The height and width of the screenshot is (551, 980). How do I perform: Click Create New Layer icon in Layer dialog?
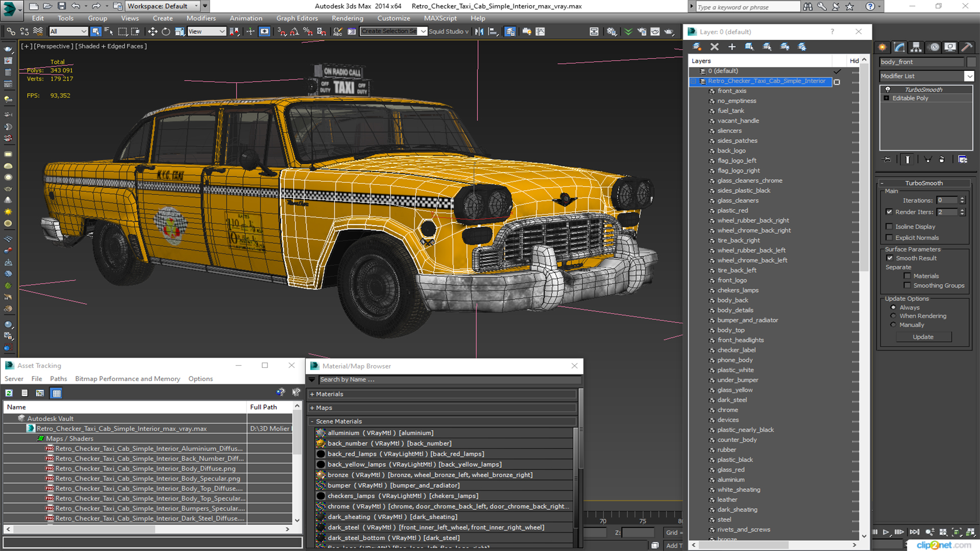(697, 47)
